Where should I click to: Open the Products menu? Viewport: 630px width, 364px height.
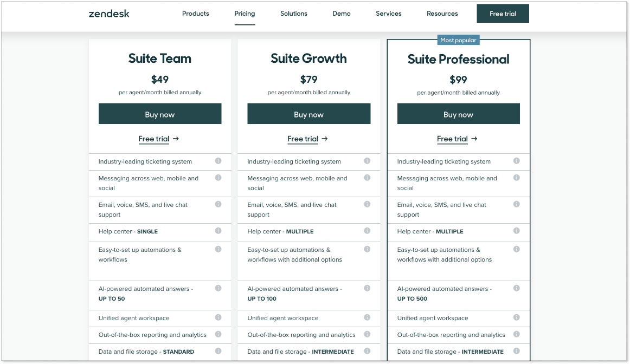(196, 14)
